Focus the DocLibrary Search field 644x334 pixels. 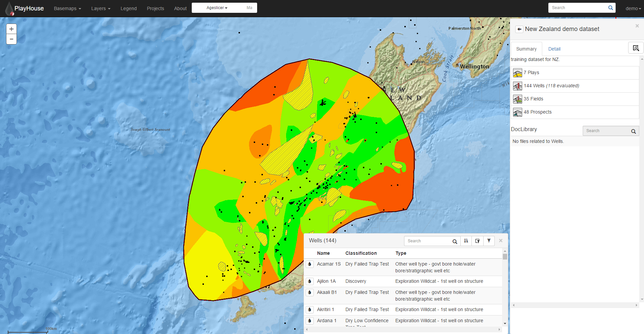(606, 131)
